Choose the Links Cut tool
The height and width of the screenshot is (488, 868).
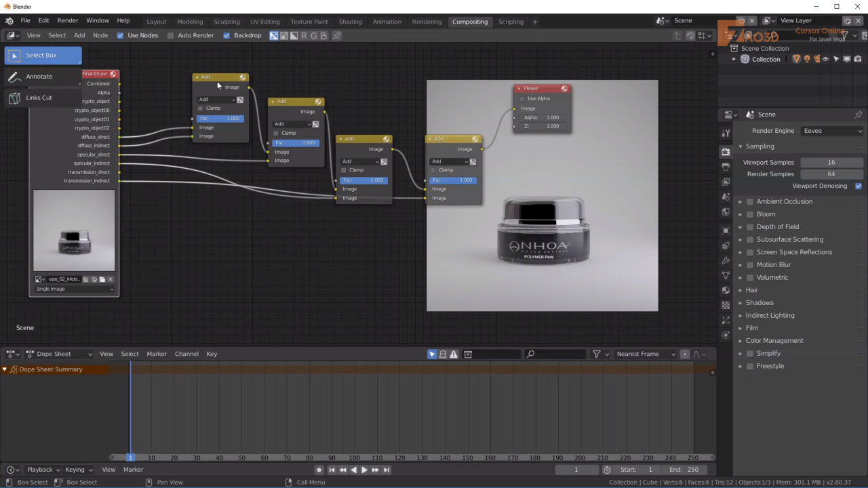point(43,98)
